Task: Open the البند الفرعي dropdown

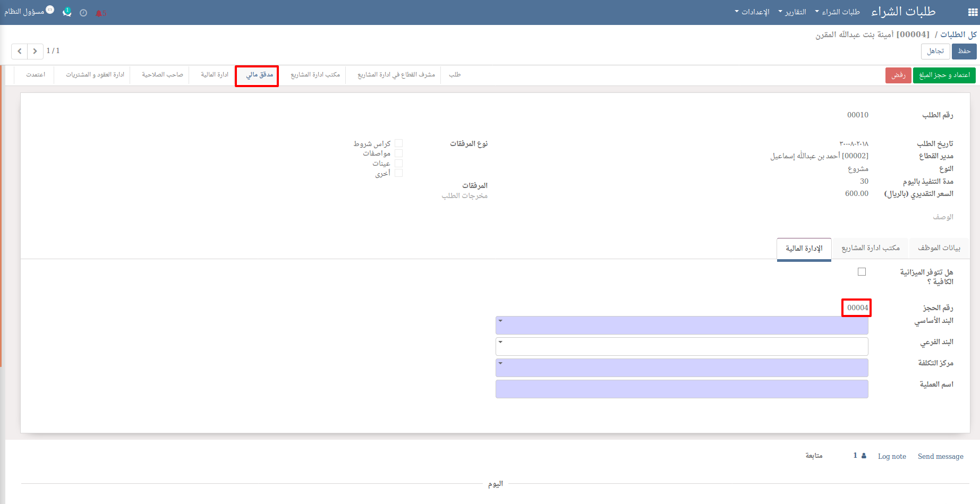Action: [x=682, y=346]
